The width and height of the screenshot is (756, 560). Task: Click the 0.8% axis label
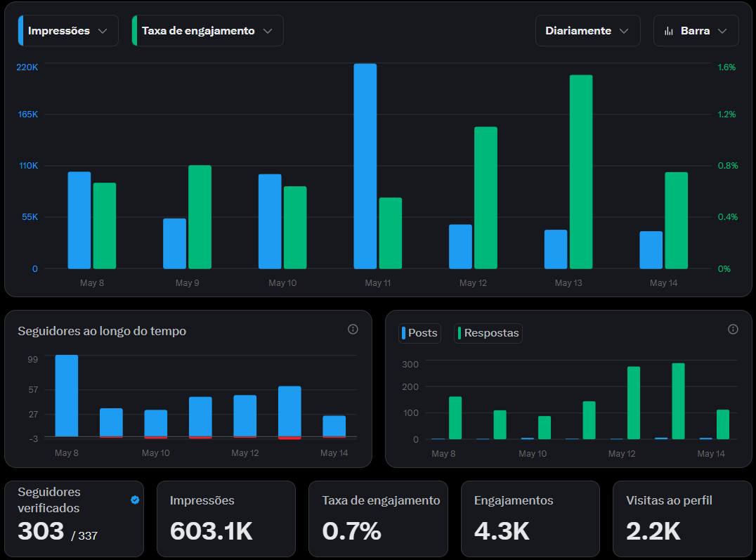click(x=728, y=165)
